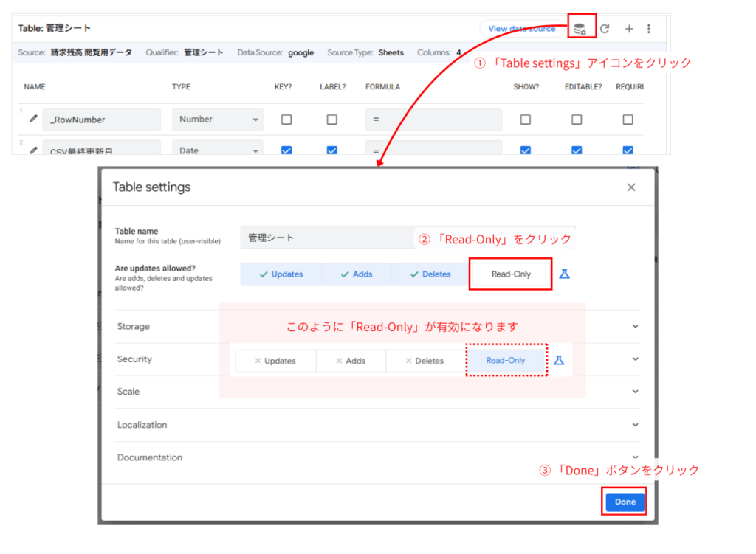Enable the SHOW checkbox for _RowNumber
This screenshot has height=554, width=756.
[x=525, y=120]
